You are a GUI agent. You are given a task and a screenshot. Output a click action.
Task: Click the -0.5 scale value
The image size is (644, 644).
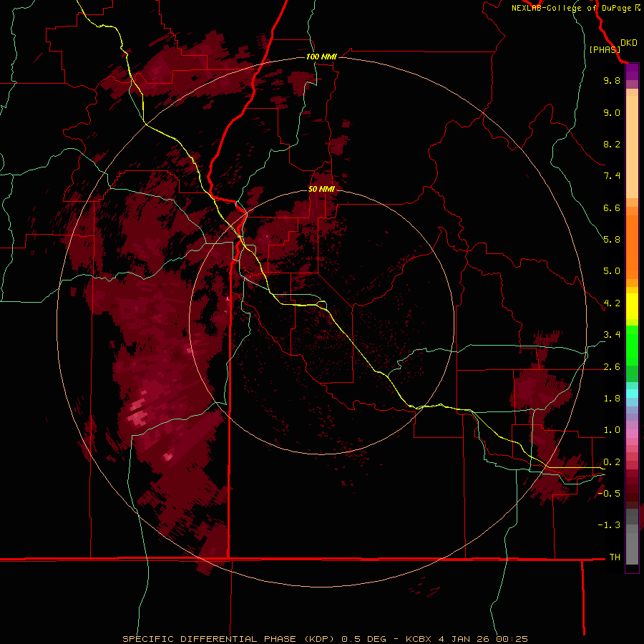point(609,494)
